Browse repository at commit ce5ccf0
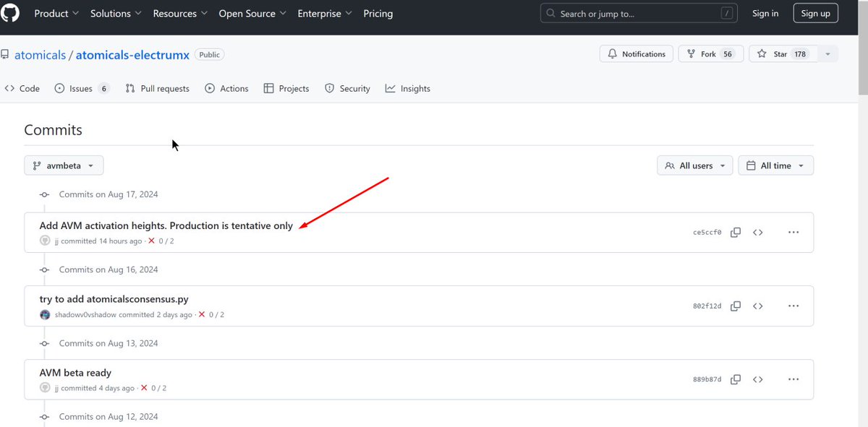This screenshot has height=427, width=868. tap(758, 233)
